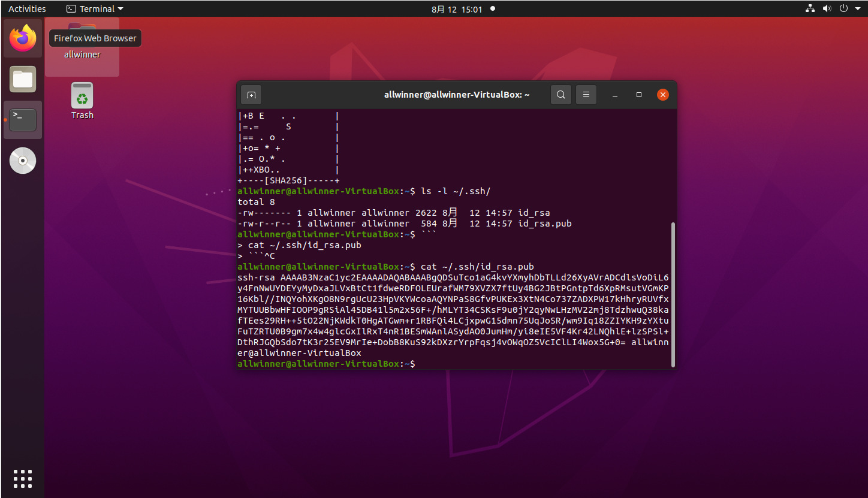Open the disc icon in dock

point(23,161)
